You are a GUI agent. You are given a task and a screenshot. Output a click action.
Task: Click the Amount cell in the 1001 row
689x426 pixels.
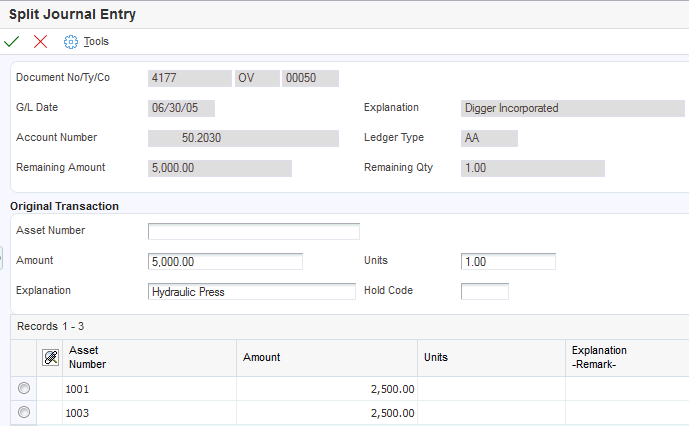(327, 388)
